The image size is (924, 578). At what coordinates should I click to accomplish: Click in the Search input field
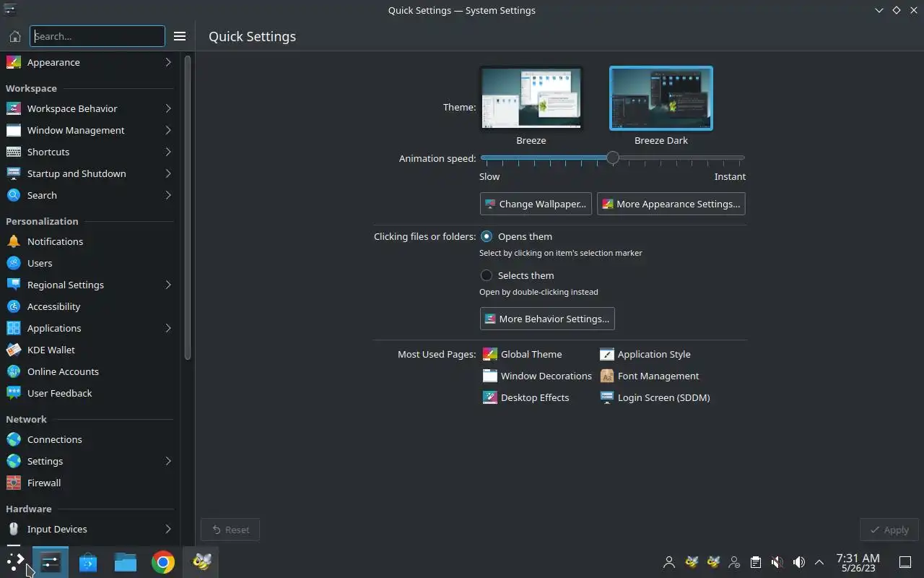point(97,36)
